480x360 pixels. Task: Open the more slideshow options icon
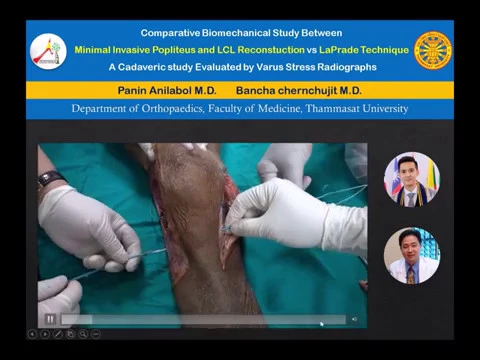pyautogui.click(x=96, y=334)
